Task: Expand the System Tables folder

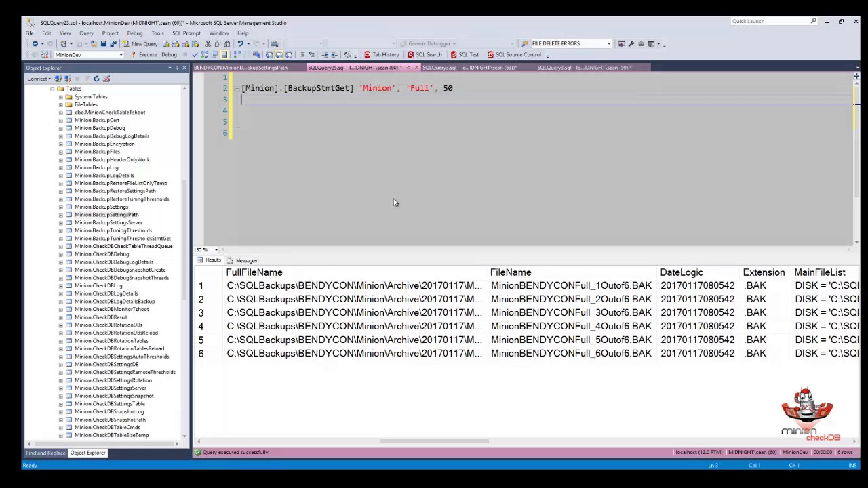Action: [x=60, y=97]
